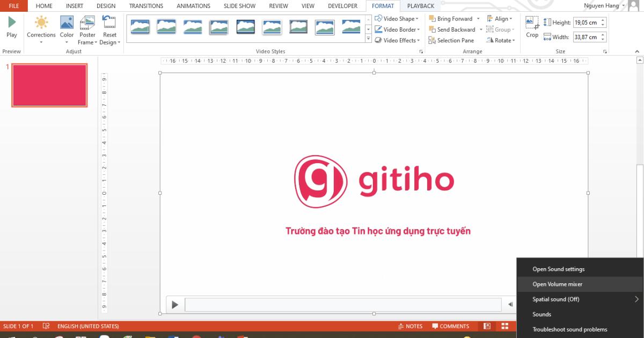The image size is (644, 338).
Task: Click Troubleshoot sound problems
Action: tap(569, 329)
